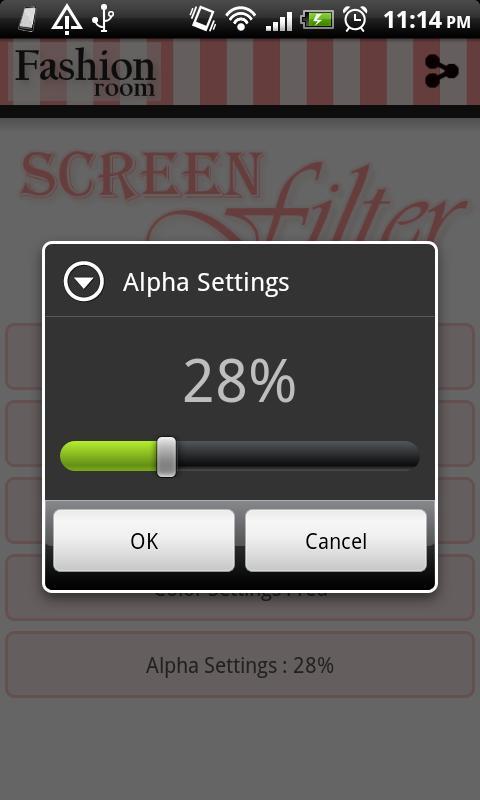Open the Alpha Settings : 28% item

240,665
